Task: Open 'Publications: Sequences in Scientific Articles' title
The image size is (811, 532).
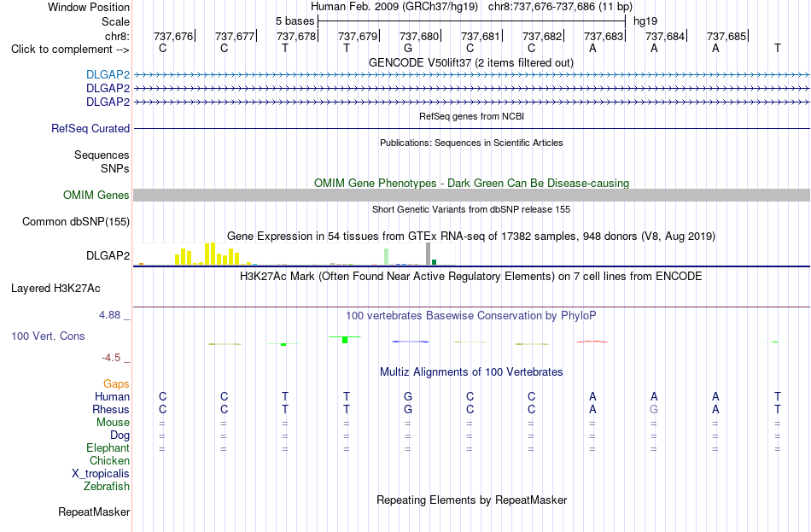Action: 471,143
